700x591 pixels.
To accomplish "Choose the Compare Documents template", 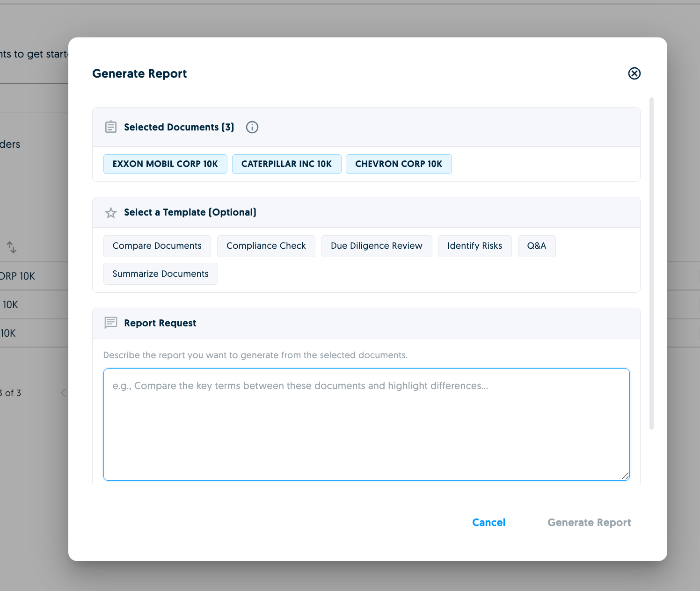I will click(x=157, y=246).
